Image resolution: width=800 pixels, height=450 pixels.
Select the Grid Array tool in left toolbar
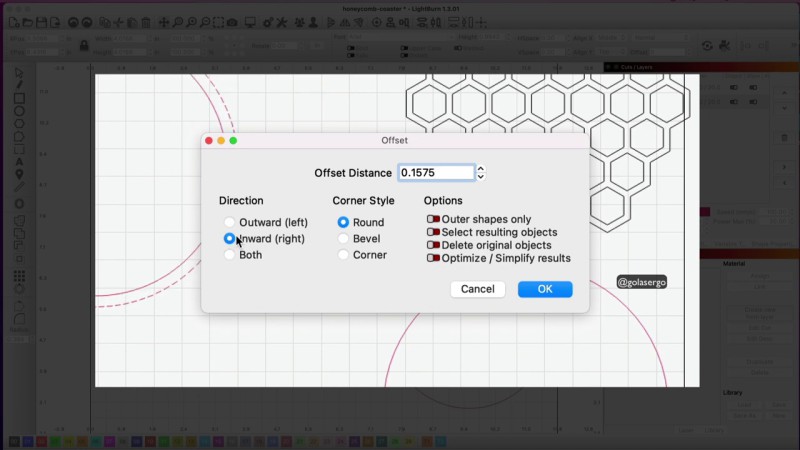[19, 276]
